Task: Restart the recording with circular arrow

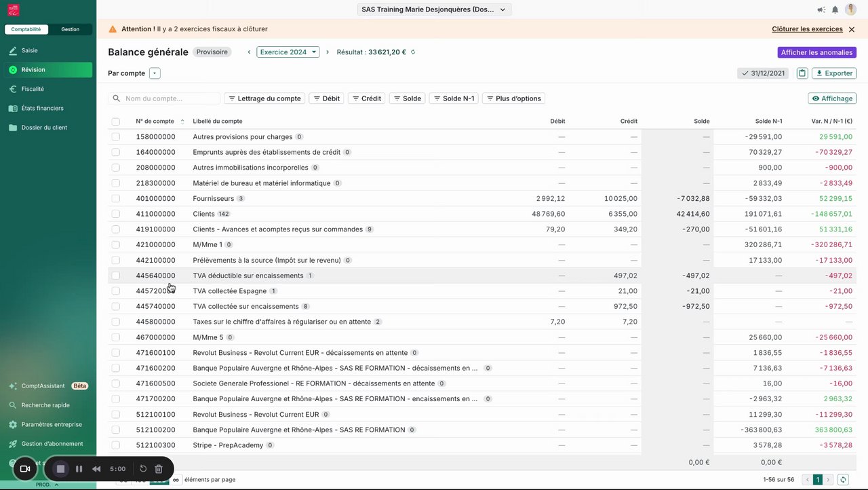Action: pyautogui.click(x=143, y=469)
